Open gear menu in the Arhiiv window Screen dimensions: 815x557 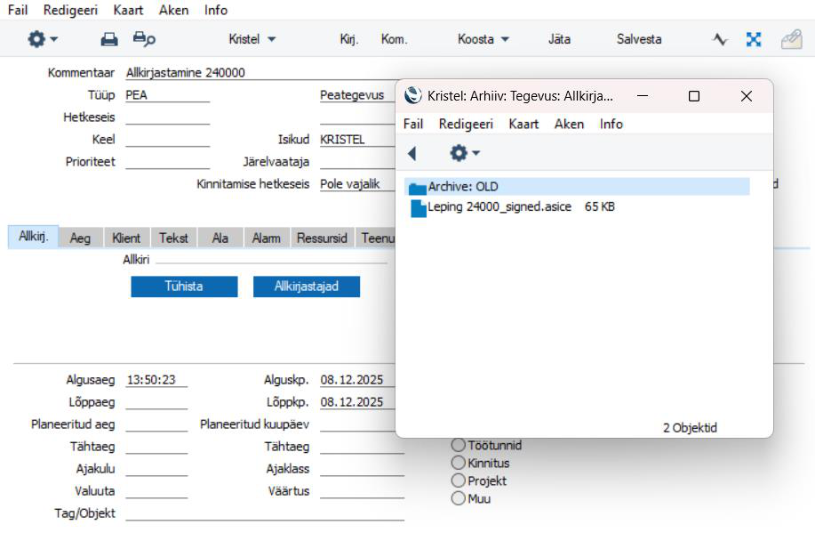[x=464, y=153]
